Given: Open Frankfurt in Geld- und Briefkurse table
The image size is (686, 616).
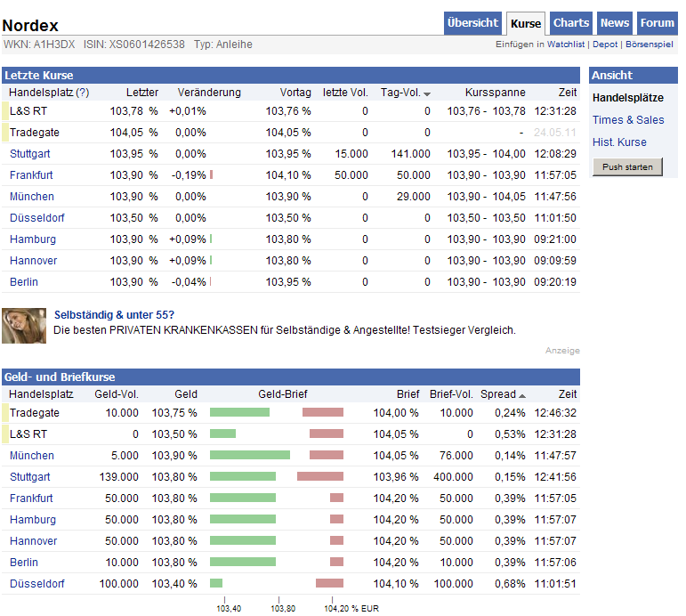Looking at the screenshot, I should click(31, 498).
